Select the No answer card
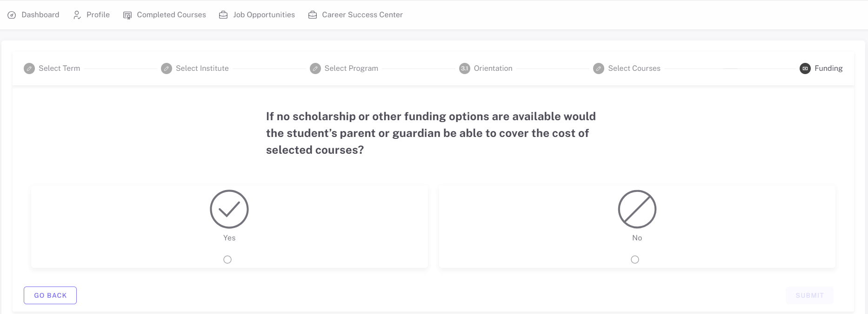 point(637,227)
